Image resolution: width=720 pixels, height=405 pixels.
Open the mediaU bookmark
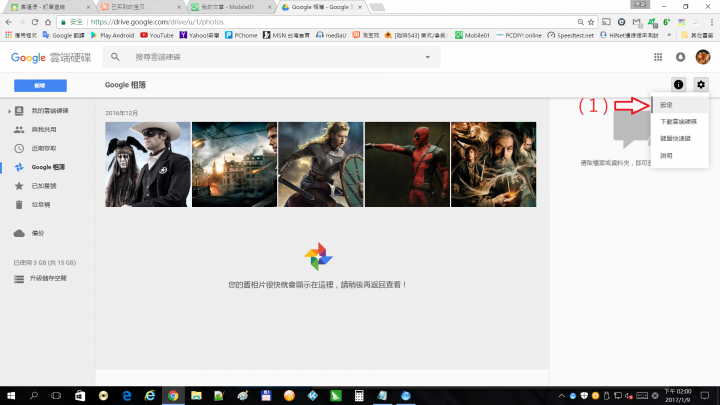coord(331,35)
